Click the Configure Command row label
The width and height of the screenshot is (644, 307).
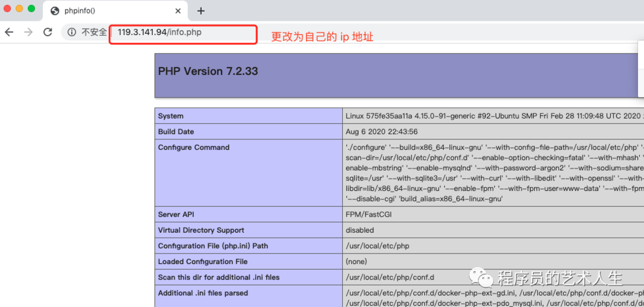point(194,147)
